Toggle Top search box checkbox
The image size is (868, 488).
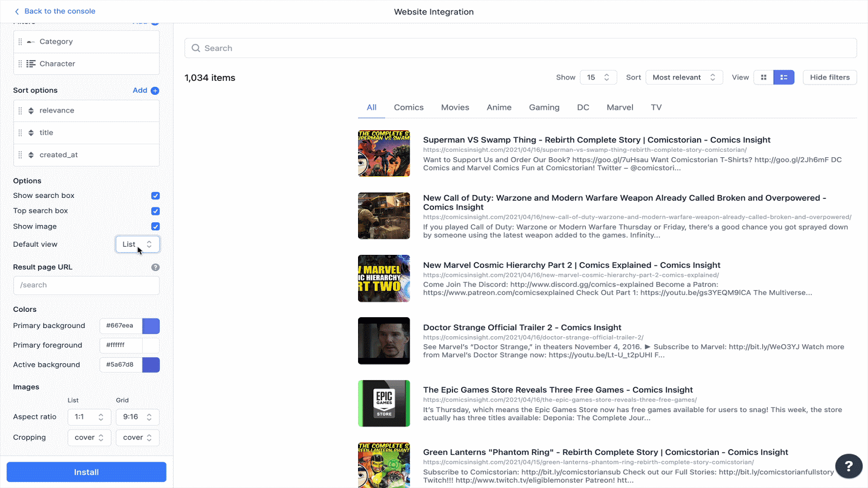(x=156, y=211)
